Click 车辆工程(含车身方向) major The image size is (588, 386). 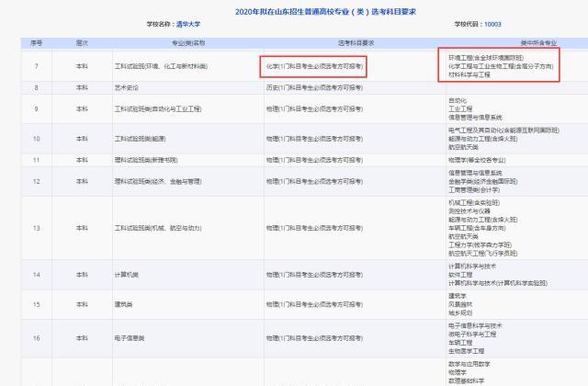(x=477, y=228)
